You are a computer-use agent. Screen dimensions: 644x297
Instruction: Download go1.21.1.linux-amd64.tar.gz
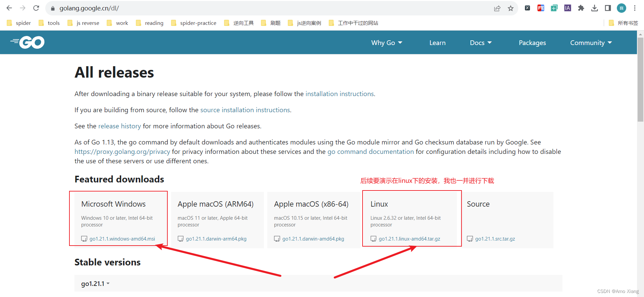point(410,239)
